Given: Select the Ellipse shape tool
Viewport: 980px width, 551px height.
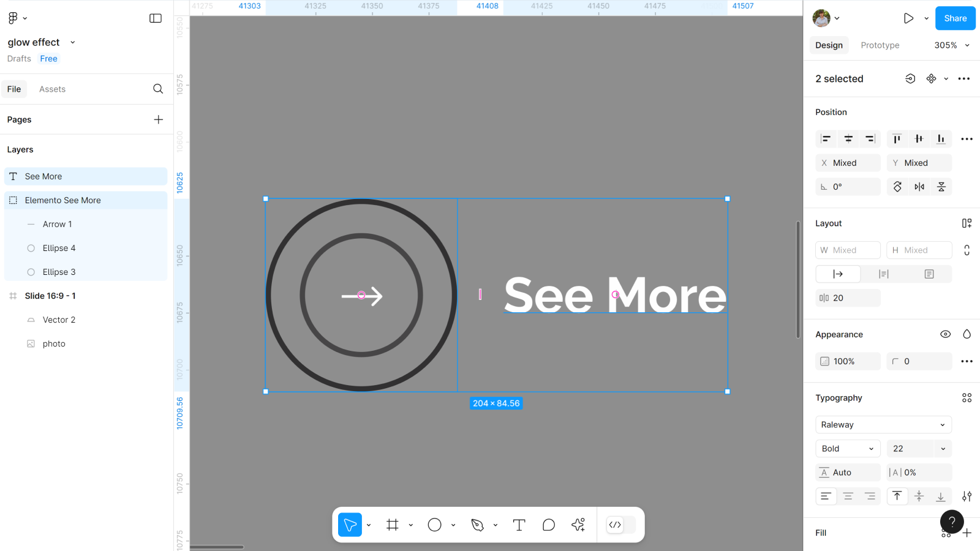Looking at the screenshot, I should tap(434, 525).
